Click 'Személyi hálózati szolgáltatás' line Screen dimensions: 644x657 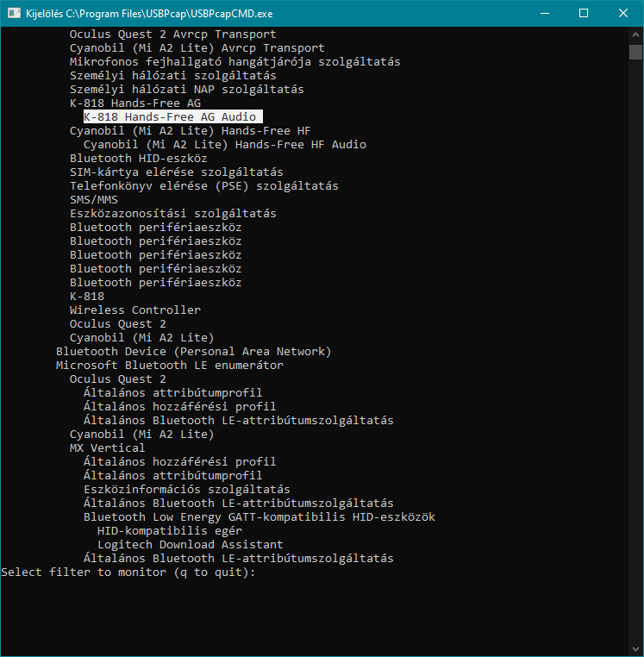[x=172, y=76]
